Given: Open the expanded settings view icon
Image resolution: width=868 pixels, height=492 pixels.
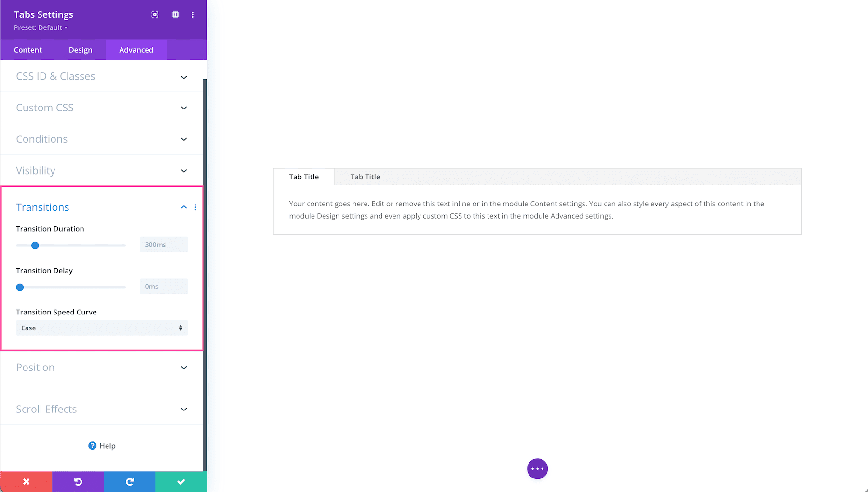Looking at the screenshot, I should coord(154,14).
